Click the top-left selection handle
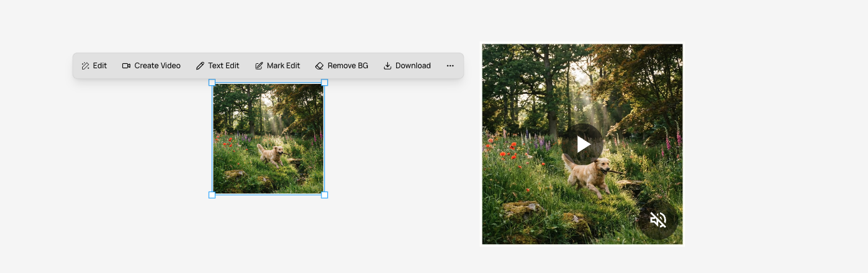The height and width of the screenshot is (273, 868). coord(212,82)
